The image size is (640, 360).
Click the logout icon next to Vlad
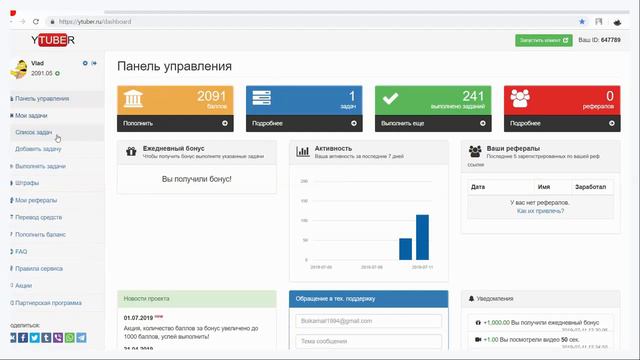tap(94, 63)
